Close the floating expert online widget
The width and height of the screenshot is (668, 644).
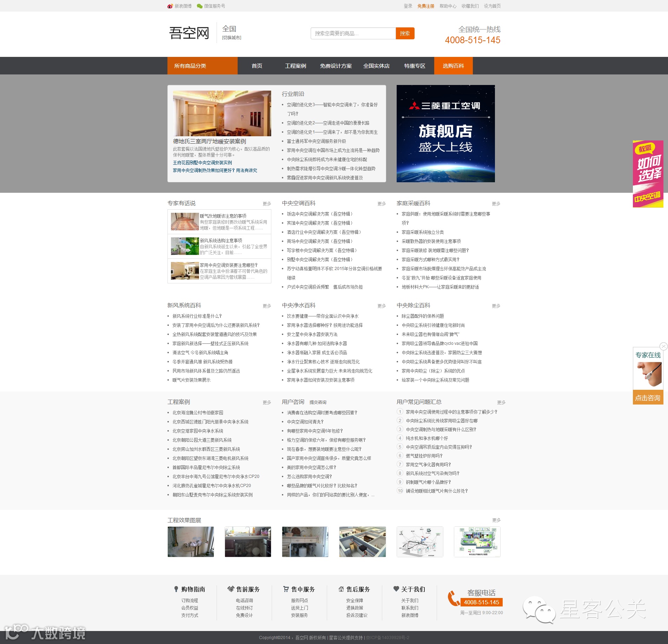[x=663, y=346]
